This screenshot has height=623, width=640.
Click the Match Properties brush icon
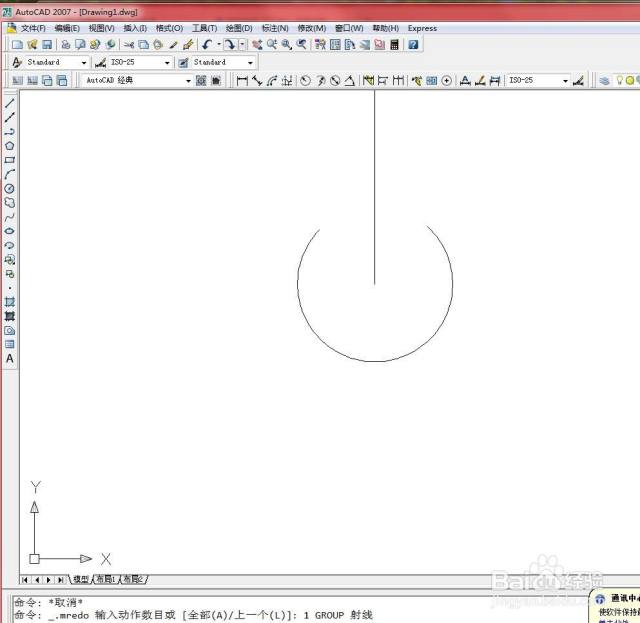tap(173, 44)
